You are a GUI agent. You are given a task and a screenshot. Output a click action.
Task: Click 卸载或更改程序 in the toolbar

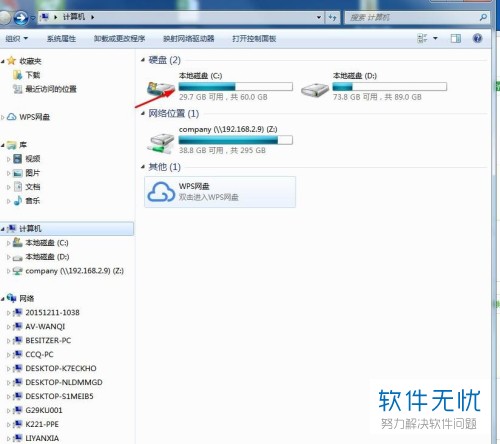tap(119, 39)
